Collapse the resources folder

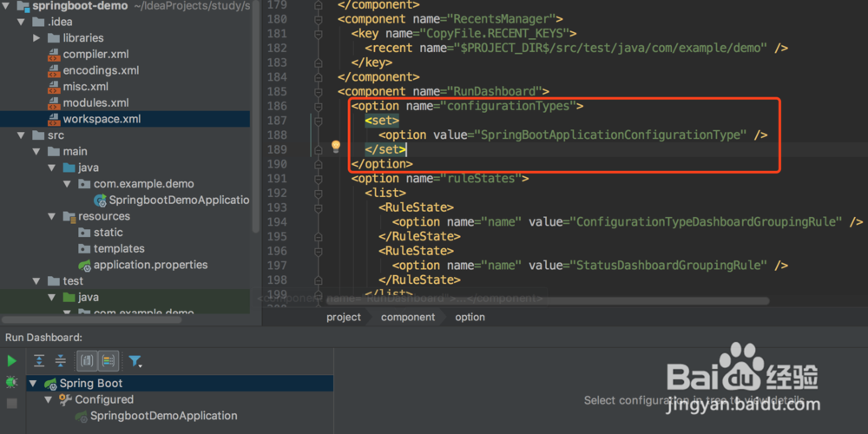[68, 217]
